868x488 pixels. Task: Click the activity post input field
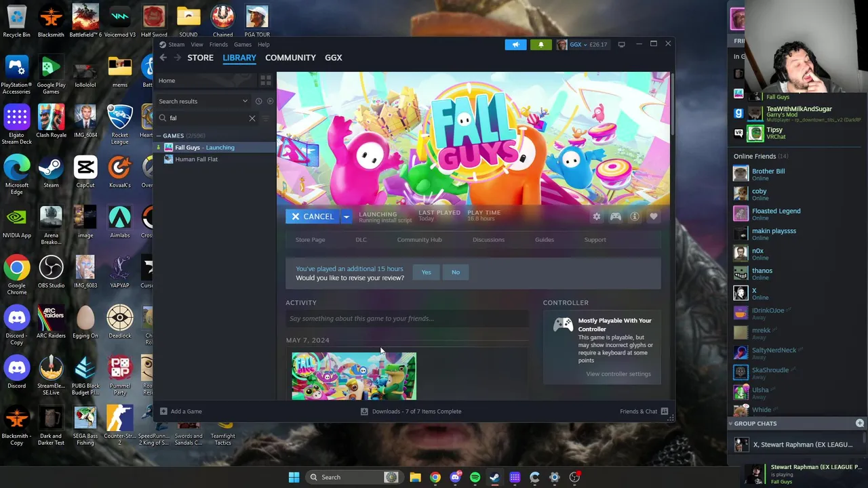click(x=407, y=319)
